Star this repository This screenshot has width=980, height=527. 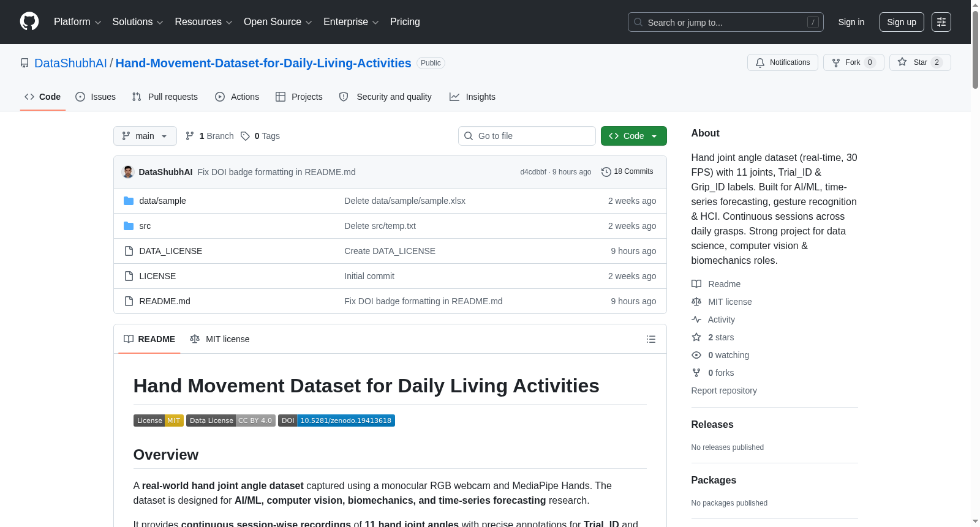[x=920, y=62]
